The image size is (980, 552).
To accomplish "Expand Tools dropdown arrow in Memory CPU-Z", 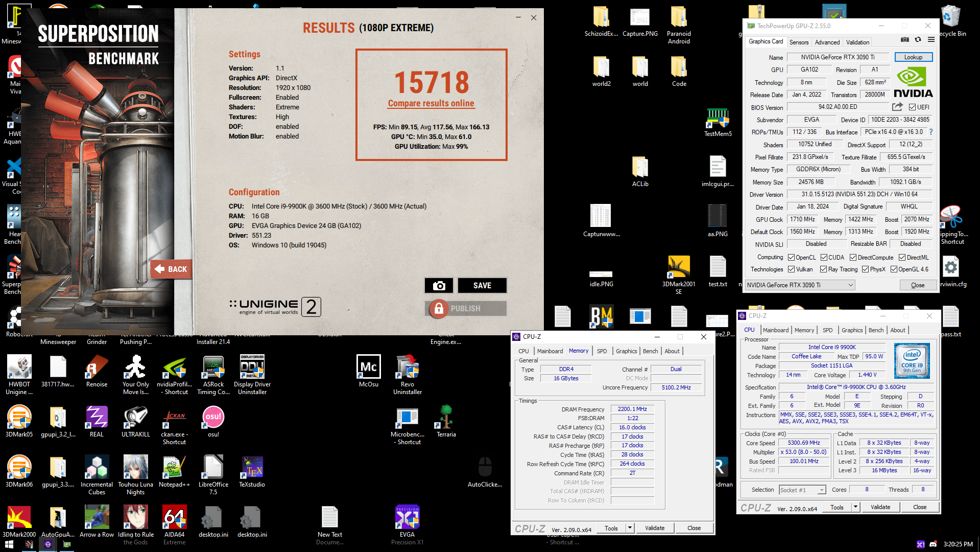I will pyautogui.click(x=630, y=528).
